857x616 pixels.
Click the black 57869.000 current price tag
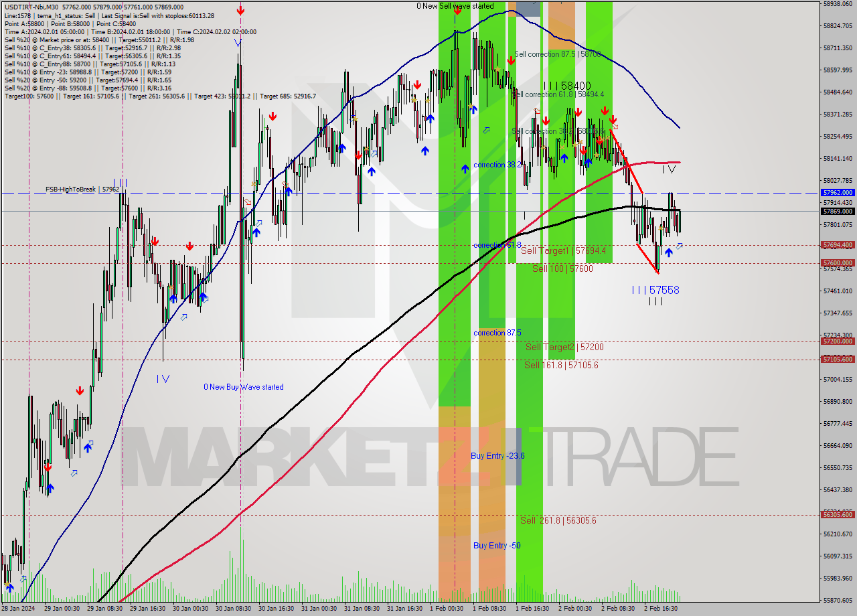pos(837,211)
